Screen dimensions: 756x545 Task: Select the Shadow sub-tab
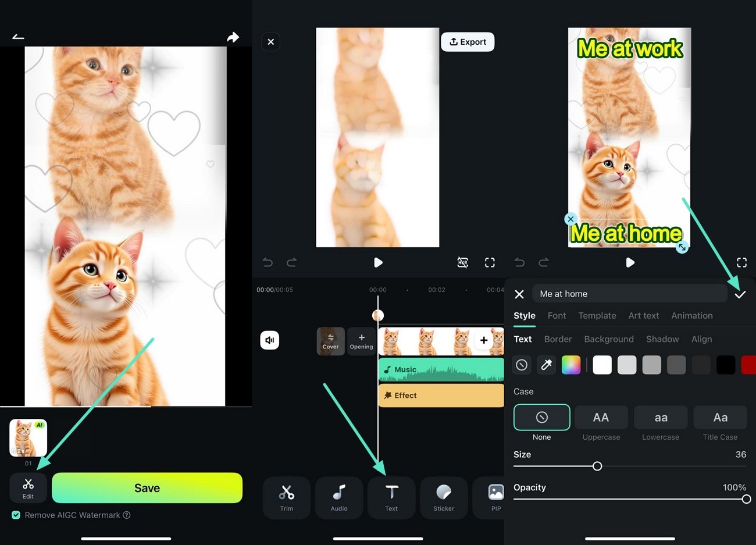(x=662, y=339)
